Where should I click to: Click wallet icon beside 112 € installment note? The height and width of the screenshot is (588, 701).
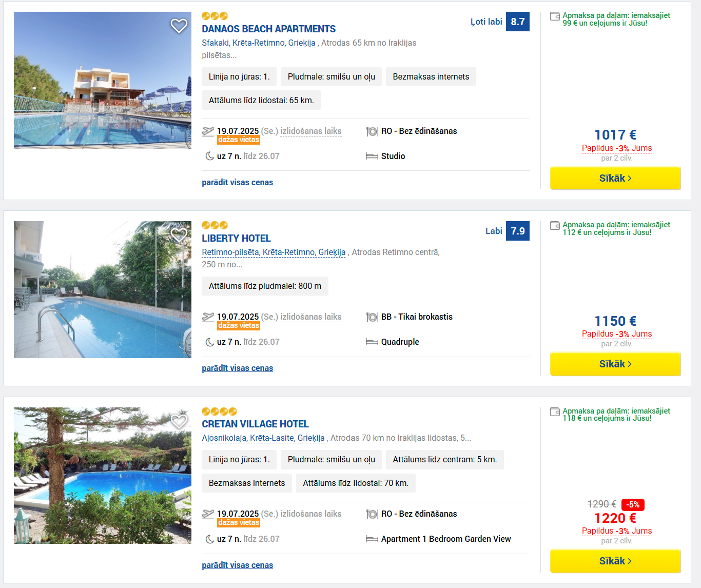click(555, 226)
